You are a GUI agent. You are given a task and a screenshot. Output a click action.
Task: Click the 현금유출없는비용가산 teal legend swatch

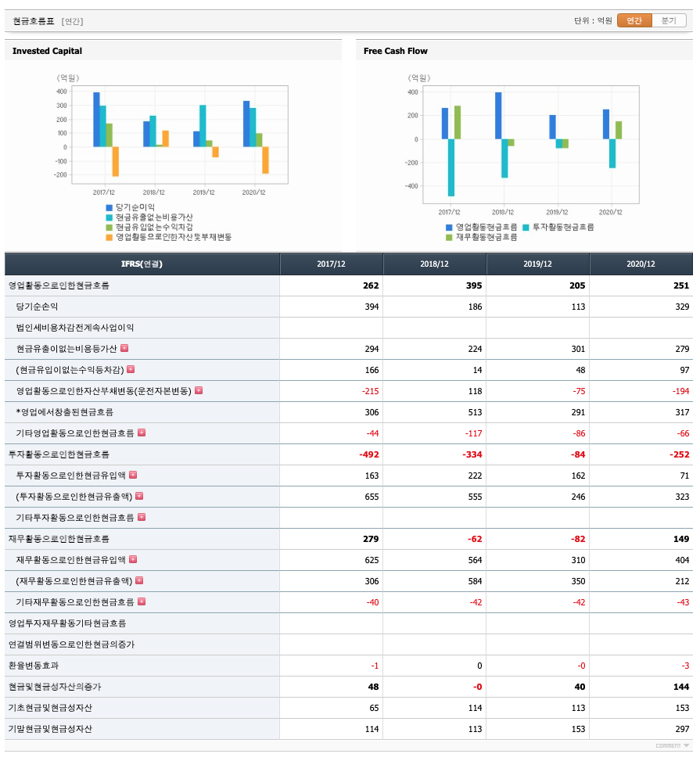click(x=109, y=217)
